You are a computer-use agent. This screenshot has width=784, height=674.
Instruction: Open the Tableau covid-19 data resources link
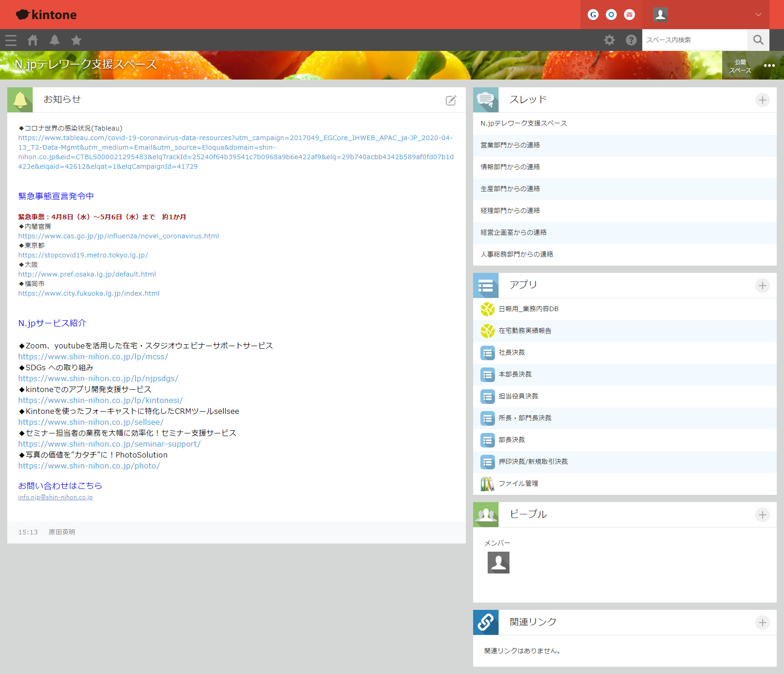[236, 152]
